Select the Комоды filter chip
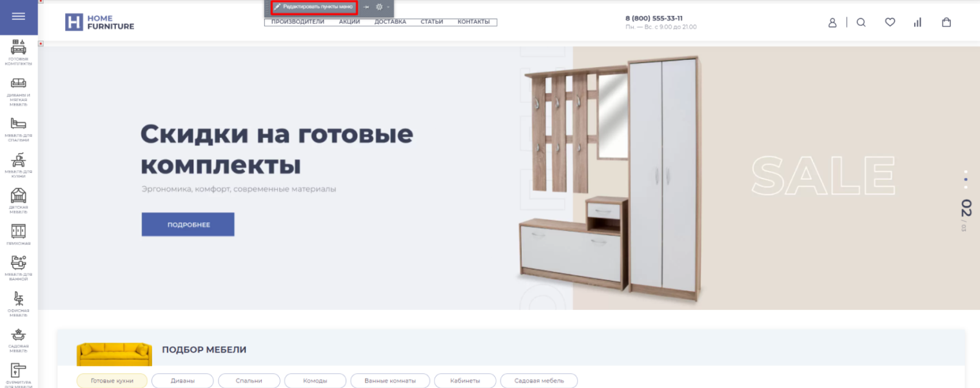980x388 pixels. (x=315, y=381)
